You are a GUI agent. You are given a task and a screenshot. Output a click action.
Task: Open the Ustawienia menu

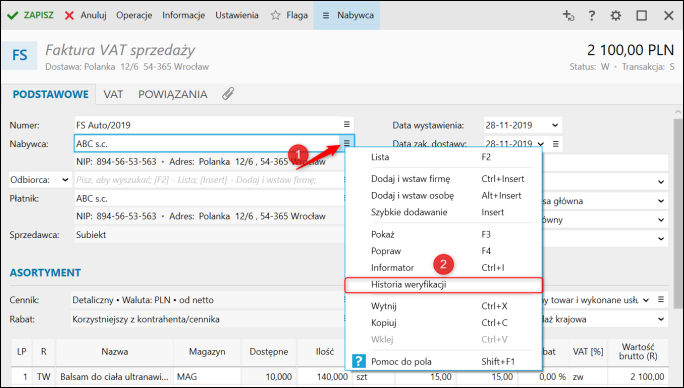pyautogui.click(x=237, y=15)
